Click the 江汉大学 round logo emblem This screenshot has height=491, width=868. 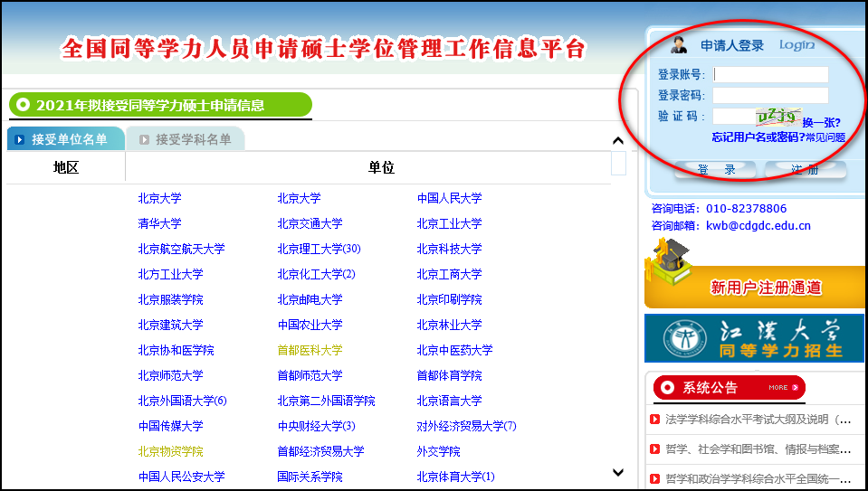click(685, 338)
